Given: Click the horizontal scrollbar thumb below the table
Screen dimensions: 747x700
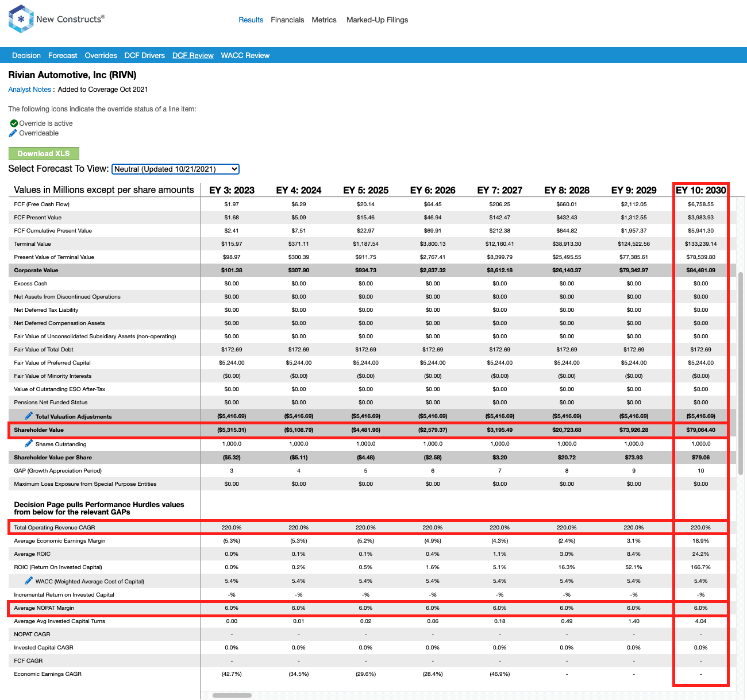Looking at the screenshot, I should tap(232, 695).
